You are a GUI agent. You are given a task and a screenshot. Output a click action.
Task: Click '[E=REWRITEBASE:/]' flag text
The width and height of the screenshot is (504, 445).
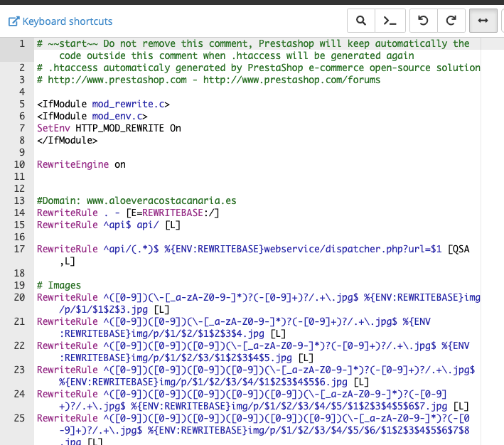(173, 213)
